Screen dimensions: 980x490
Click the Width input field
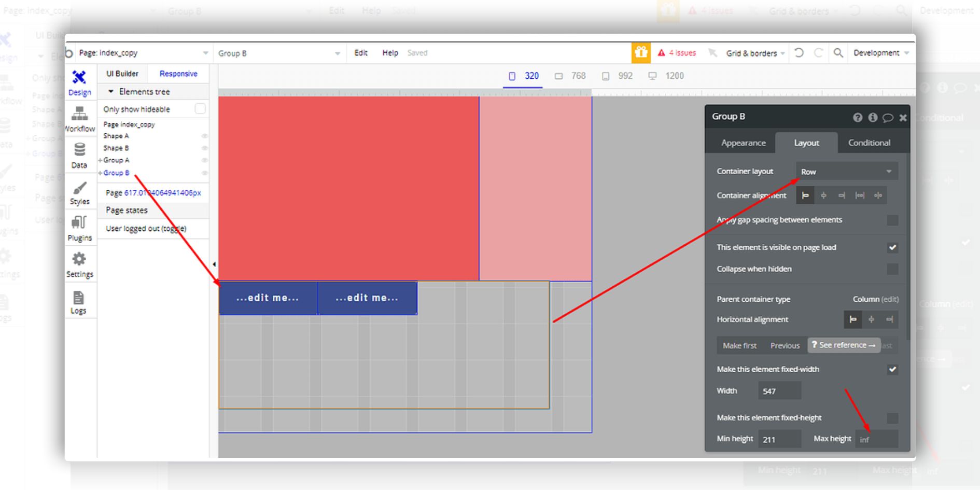pyautogui.click(x=779, y=391)
